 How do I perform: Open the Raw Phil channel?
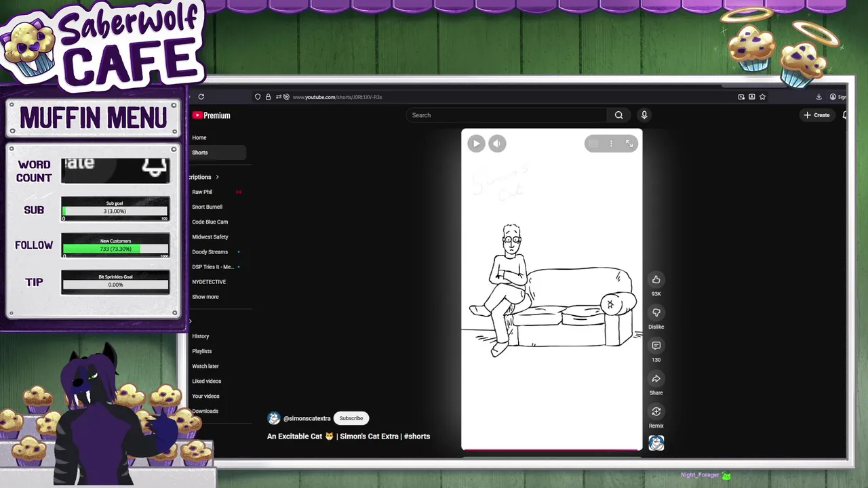pos(202,192)
